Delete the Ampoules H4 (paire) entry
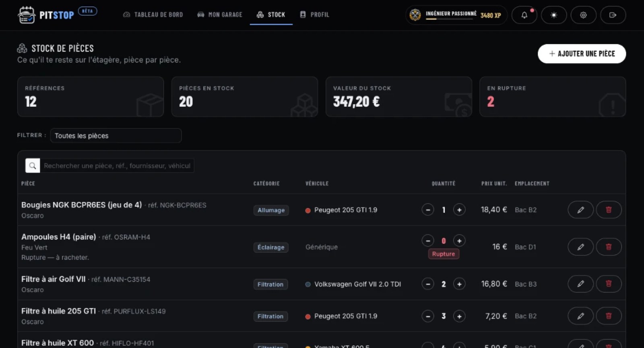This screenshot has height=348, width=644. 609,247
